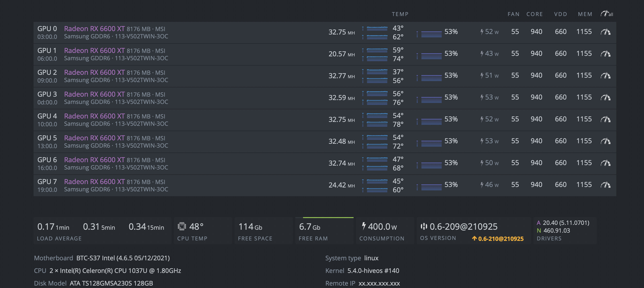Click the GPU 1 hashrate 20.57 MH
The width and height of the screenshot is (644, 288).
click(x=341, y=54)
